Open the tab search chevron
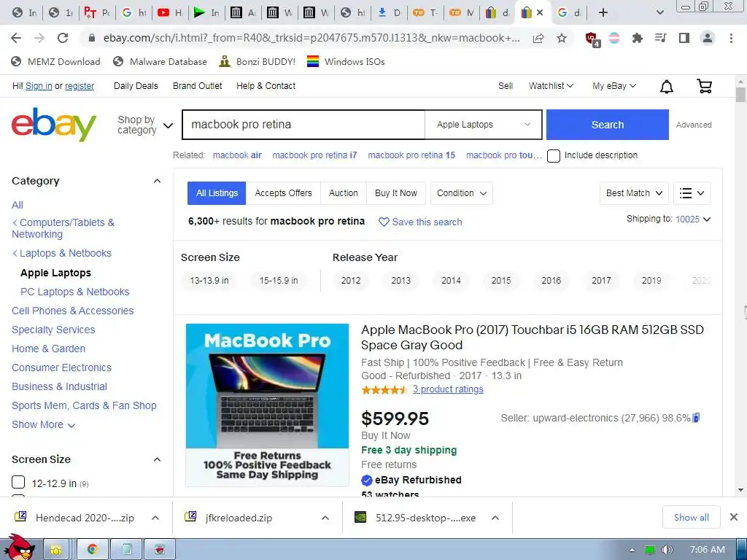The height and width of the screenshot is (560, 747). 659,12
